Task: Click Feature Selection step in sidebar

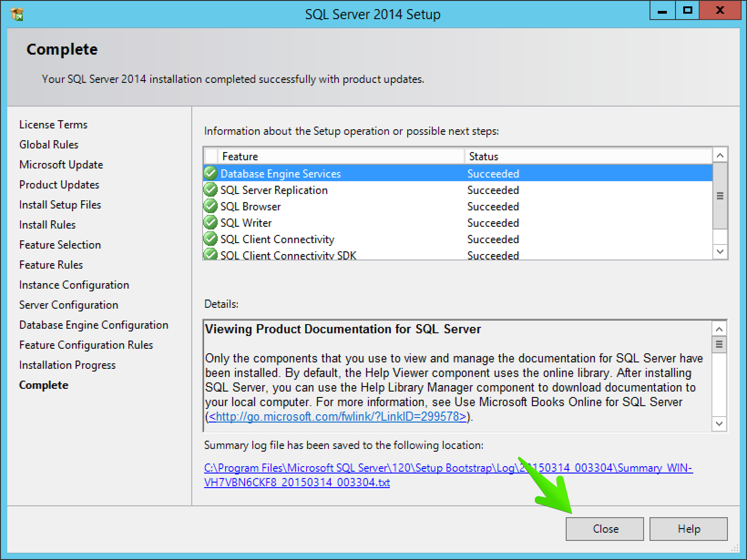Action: [60, 244]
